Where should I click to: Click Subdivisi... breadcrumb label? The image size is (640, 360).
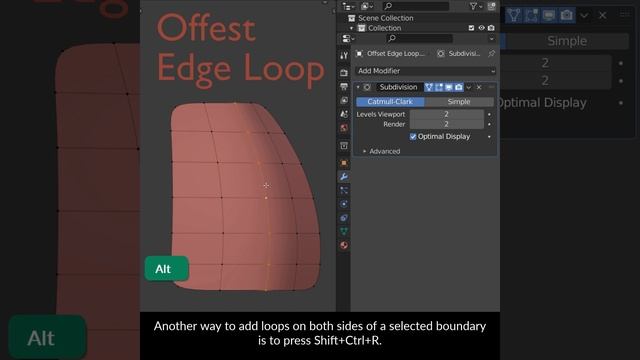click(x=464, y=53)
